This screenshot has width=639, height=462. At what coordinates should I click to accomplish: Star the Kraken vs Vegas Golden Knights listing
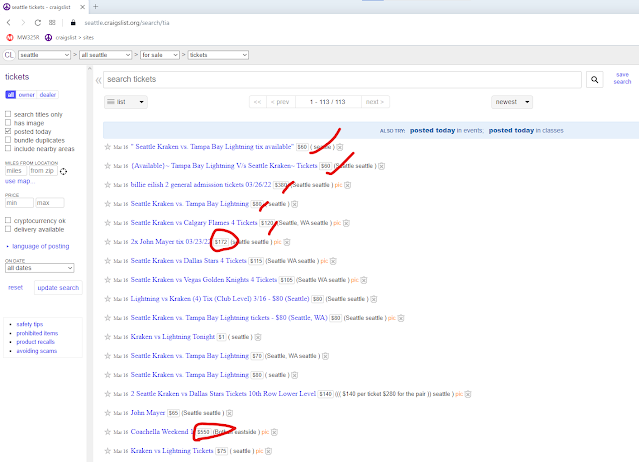click(x=108, y=279)
